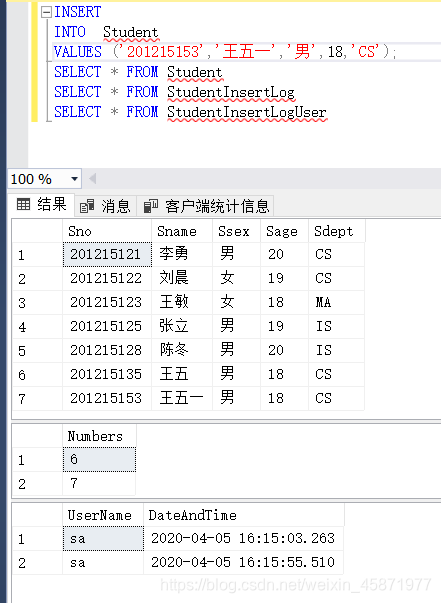441x603 pixels.
Task: Click cell 201215125 in Student results
Action: 107,326
